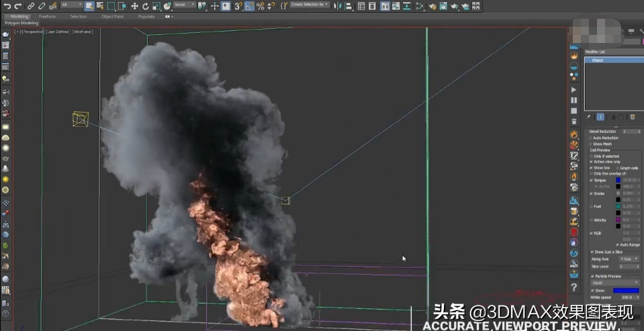Click the Select and Place icon
This screenshot has height=331, width=644.
167,6
